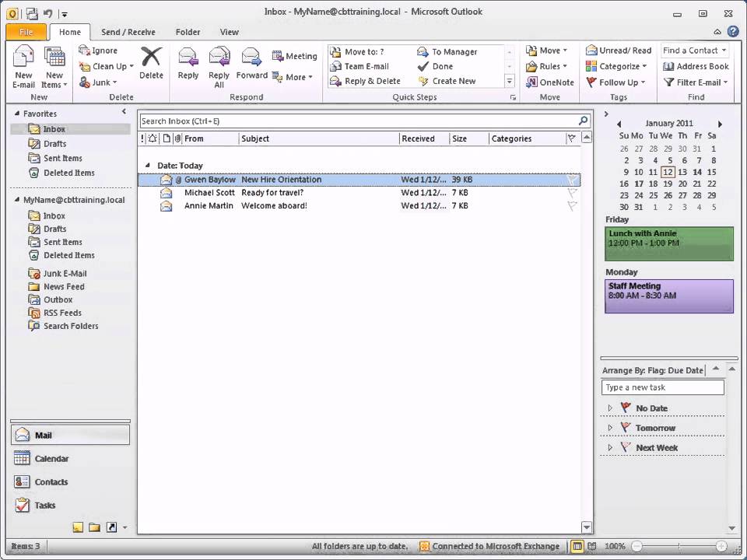The image size is (747, 560).
Task: Switch to the Home tab
Action: tap(70, 32)
